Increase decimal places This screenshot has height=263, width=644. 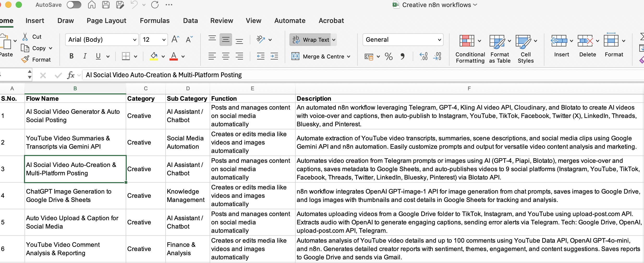pos(423,56)
